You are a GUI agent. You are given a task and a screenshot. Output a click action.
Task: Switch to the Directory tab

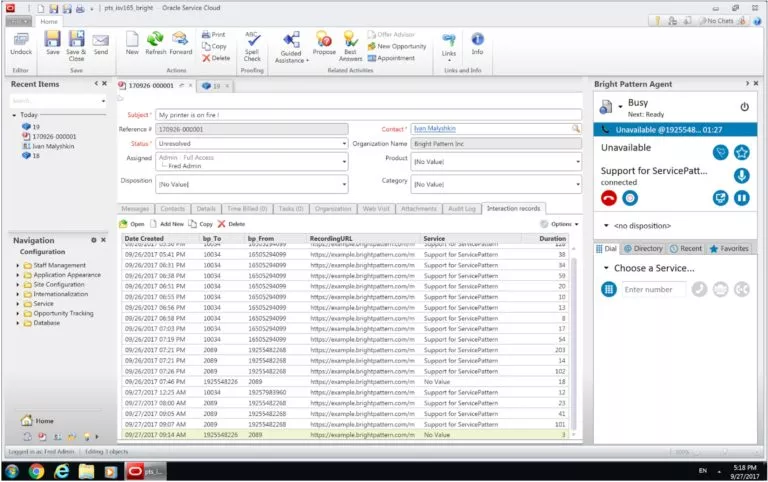(x=643, y=248)
